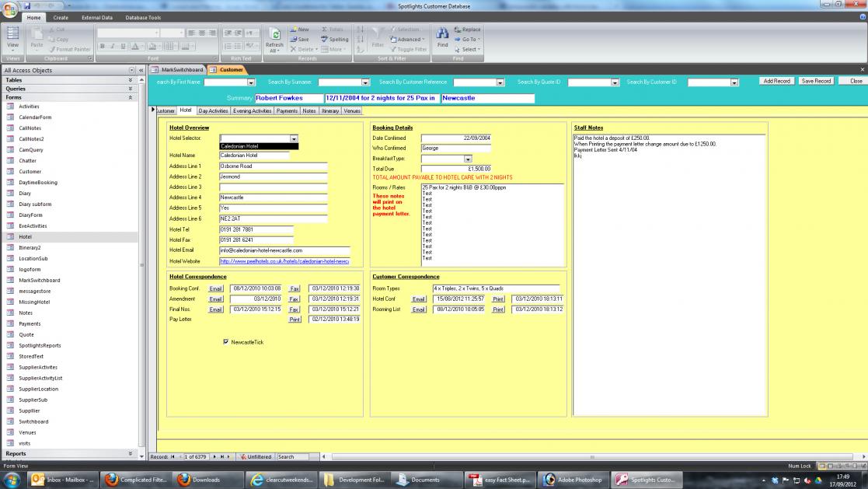Screen dimensions: 868x489
Task: Open Adobe Photoshop from the taskbar
Action: click(574, 480)
